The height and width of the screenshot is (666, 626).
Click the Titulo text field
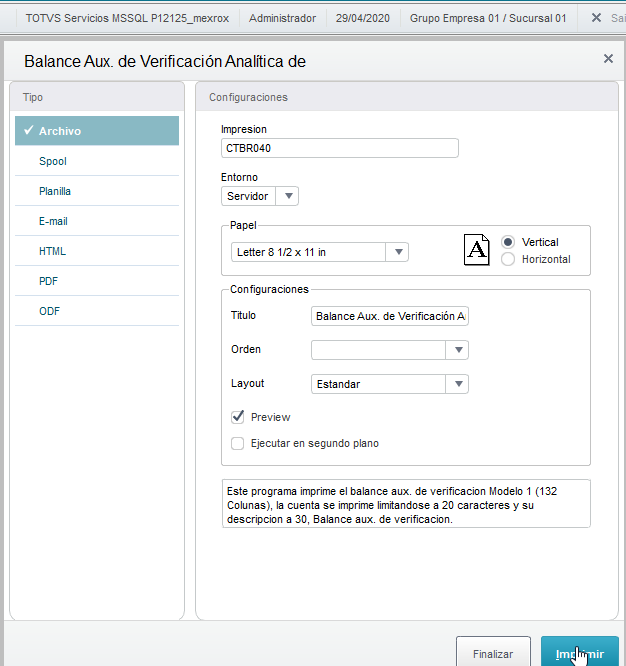pos(390,316)
